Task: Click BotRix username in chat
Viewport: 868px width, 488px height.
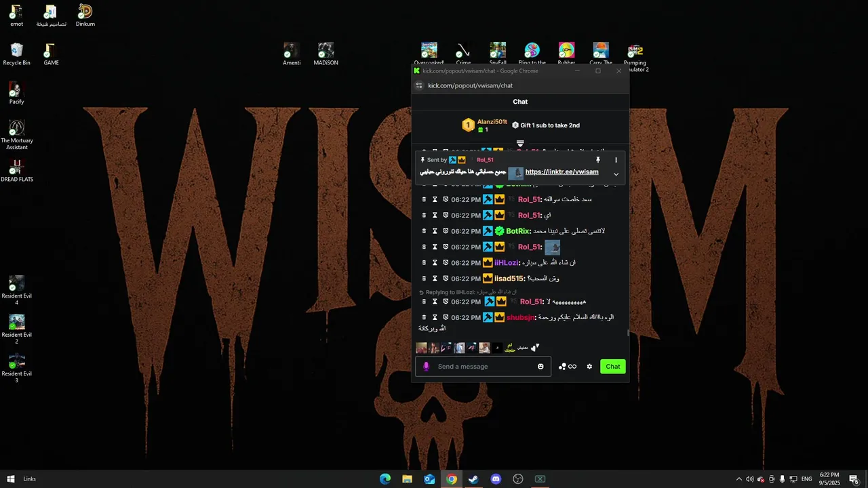Action: (x=518, y=231)
